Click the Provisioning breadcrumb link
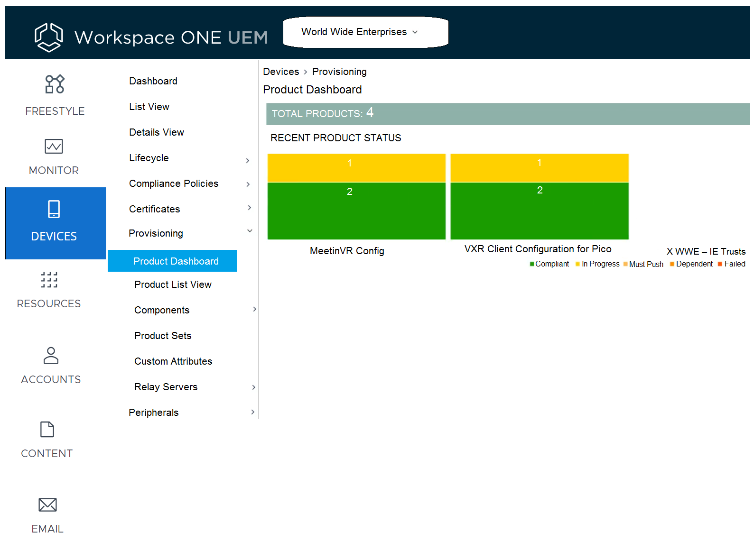The image size is (754, 560). pos(339,72)
